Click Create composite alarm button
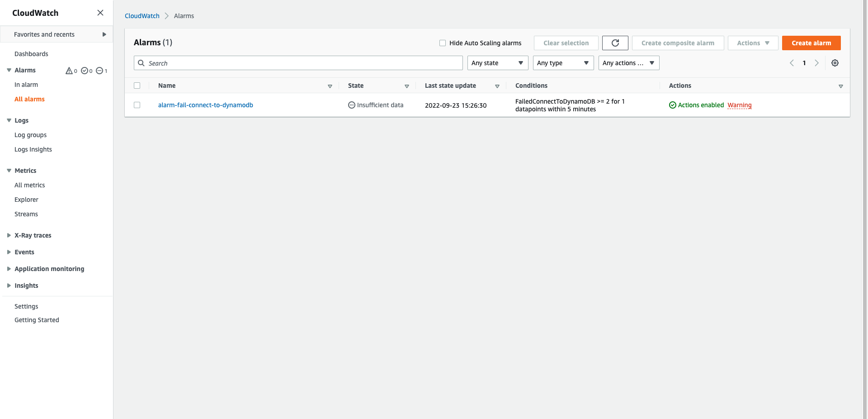Image resolution: width=868 pixels, height=419 pixels. point(678,43)
